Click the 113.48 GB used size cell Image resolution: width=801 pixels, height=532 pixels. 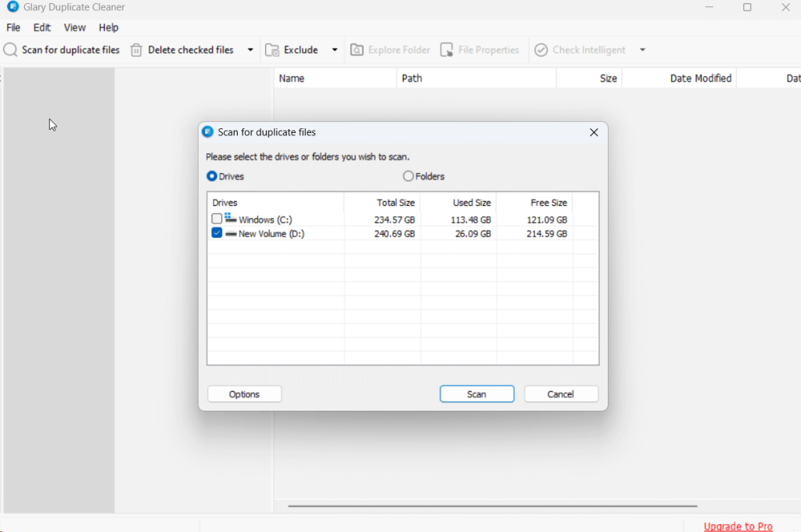[x=470, y=220]
